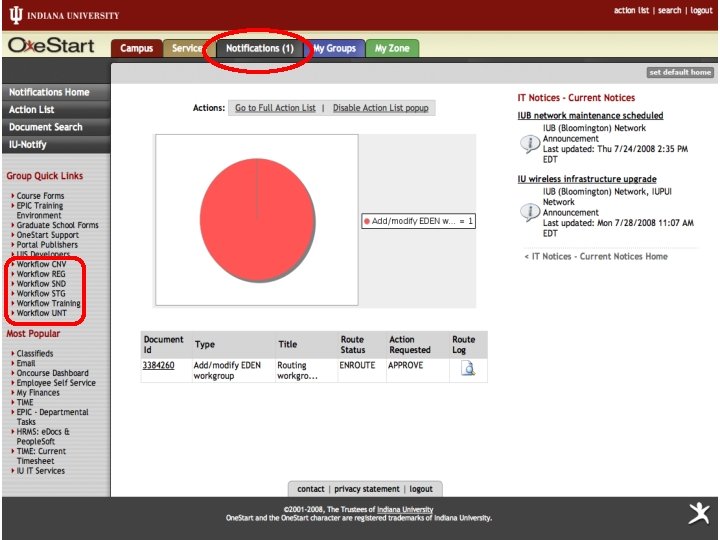
Task: Open Portal Publishers quick link
Action: pos(47,245)
